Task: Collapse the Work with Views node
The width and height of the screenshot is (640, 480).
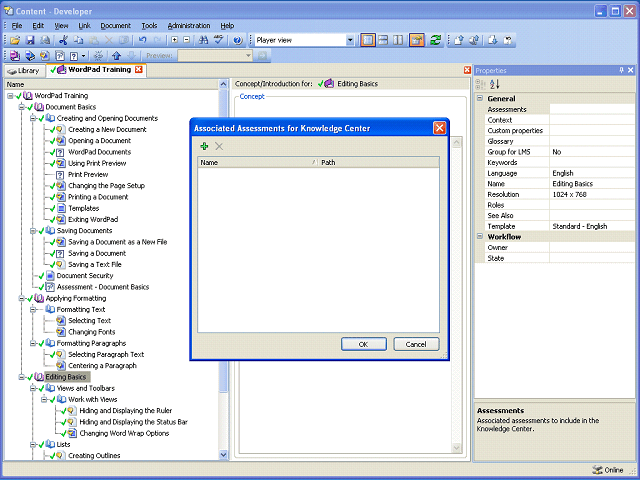Action: coord(44,400)
